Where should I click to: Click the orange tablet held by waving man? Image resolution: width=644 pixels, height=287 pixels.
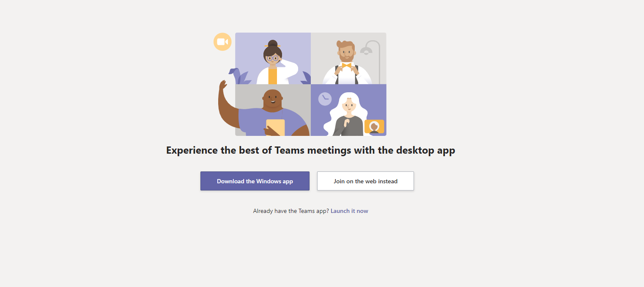tap(275, 127)
